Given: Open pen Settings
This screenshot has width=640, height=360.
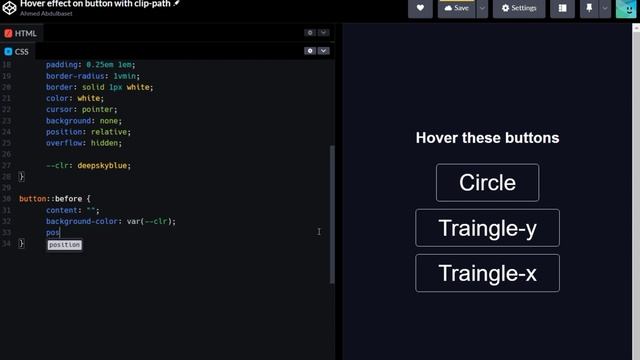Looking at the screenshot, I should coord(519,8).
